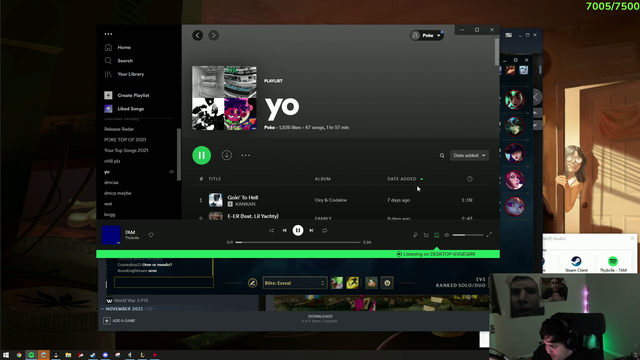Open the wat playlist
Viewport: 640px width, 360px height.
click(108, 204)
